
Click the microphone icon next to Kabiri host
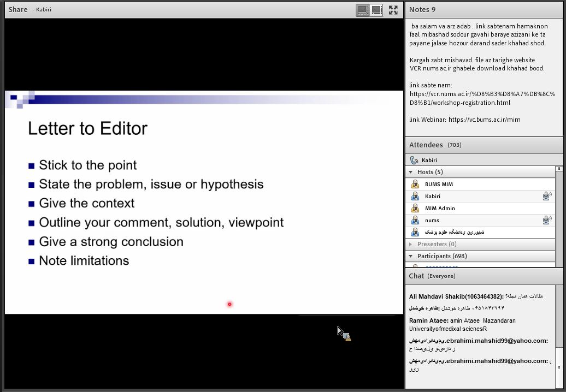click(546, 197)
